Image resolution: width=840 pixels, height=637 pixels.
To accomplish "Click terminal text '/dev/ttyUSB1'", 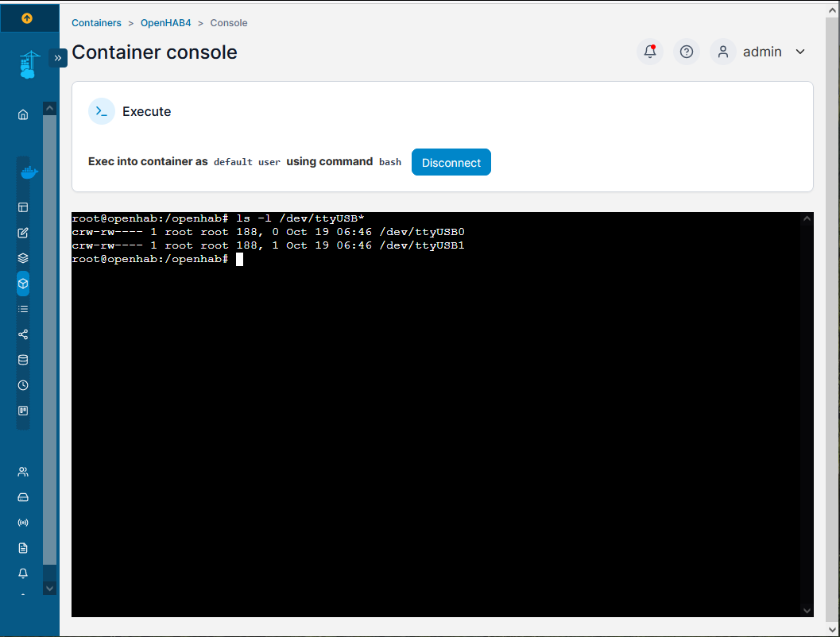I will pyautogui.click(x=422, y=245).
